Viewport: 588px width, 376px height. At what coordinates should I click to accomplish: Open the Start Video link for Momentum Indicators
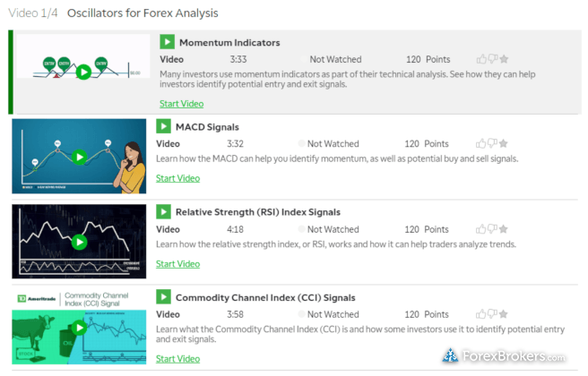[x=181, y=104]
